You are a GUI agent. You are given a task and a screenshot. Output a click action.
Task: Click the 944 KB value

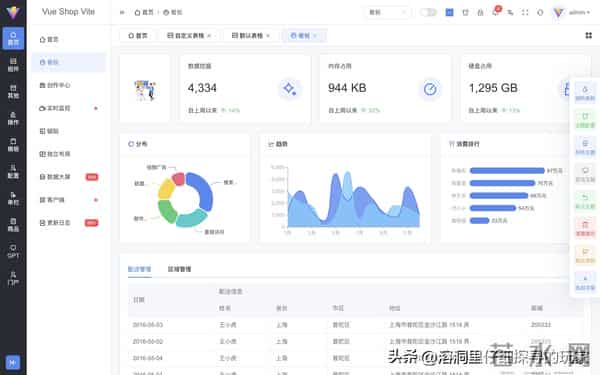click(347, 88)
